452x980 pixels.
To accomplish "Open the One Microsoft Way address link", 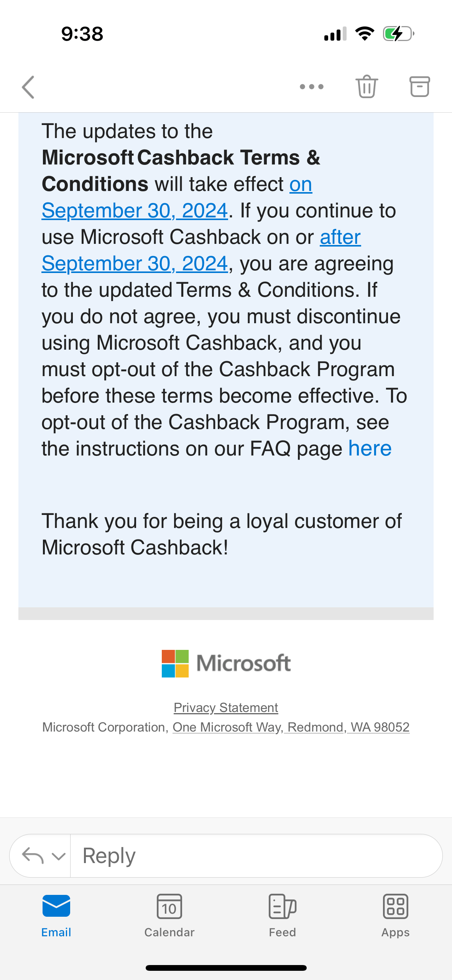I will pos(226,727).
